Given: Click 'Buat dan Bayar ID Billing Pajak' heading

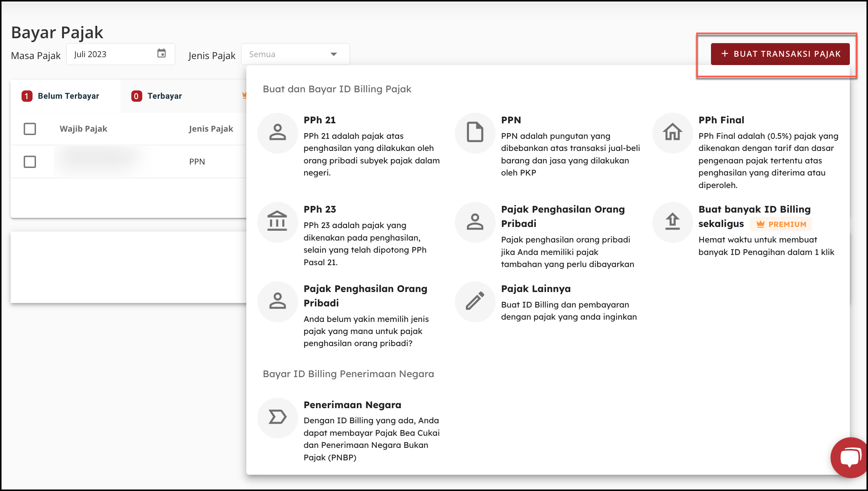Looking at the screenshot, I should click(337, 89).
